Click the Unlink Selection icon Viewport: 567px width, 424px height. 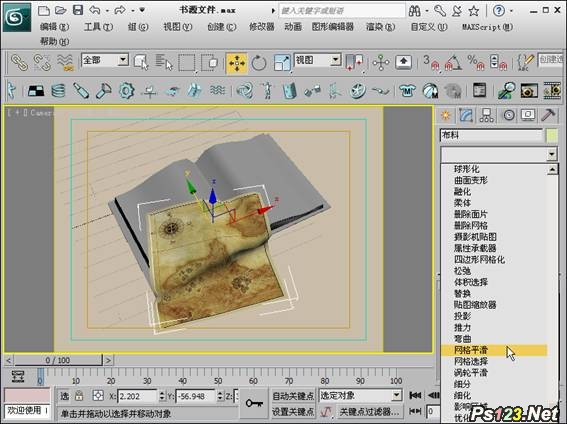pos(42,62)
